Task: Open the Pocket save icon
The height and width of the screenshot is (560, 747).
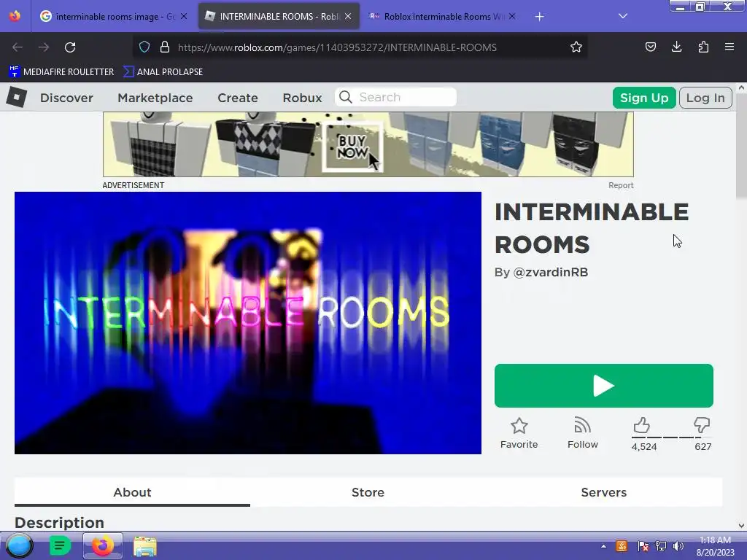Action: click(650, 47)
